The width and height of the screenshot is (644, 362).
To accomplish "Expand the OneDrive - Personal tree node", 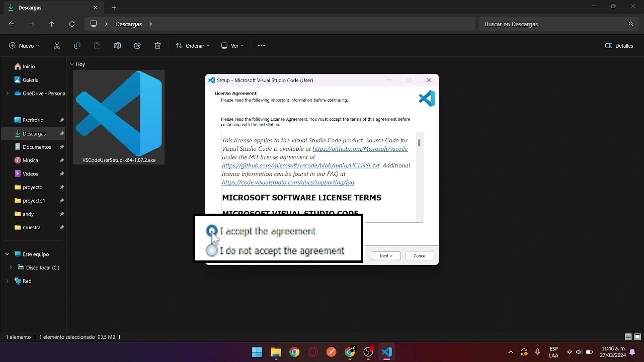I will coord(7,93).
